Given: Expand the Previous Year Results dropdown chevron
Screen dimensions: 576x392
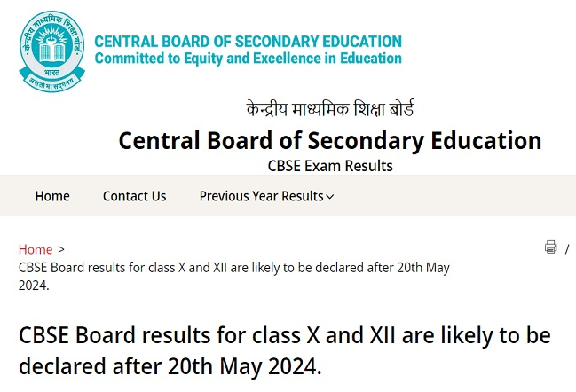Looking at the screenshot, I should [x=330, y=197].
